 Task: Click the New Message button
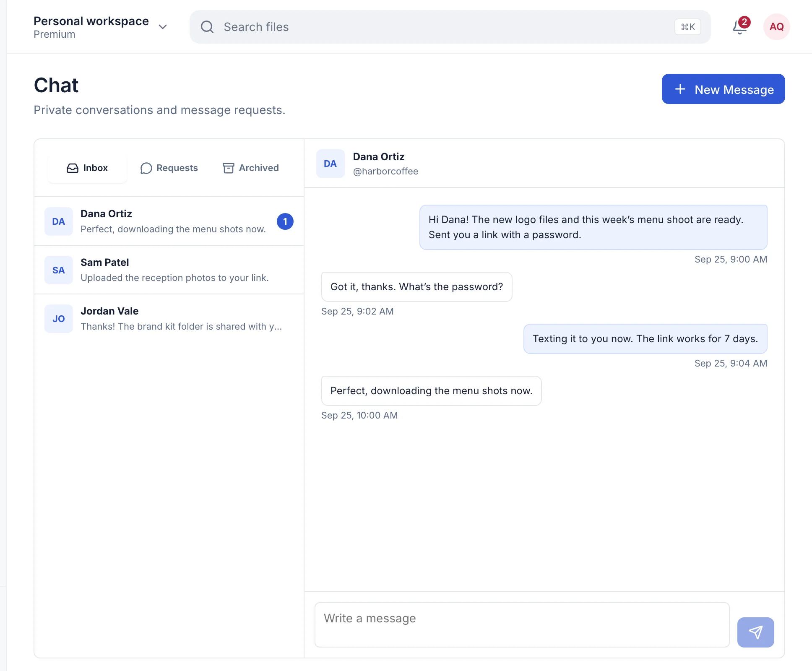pos(723,89)
